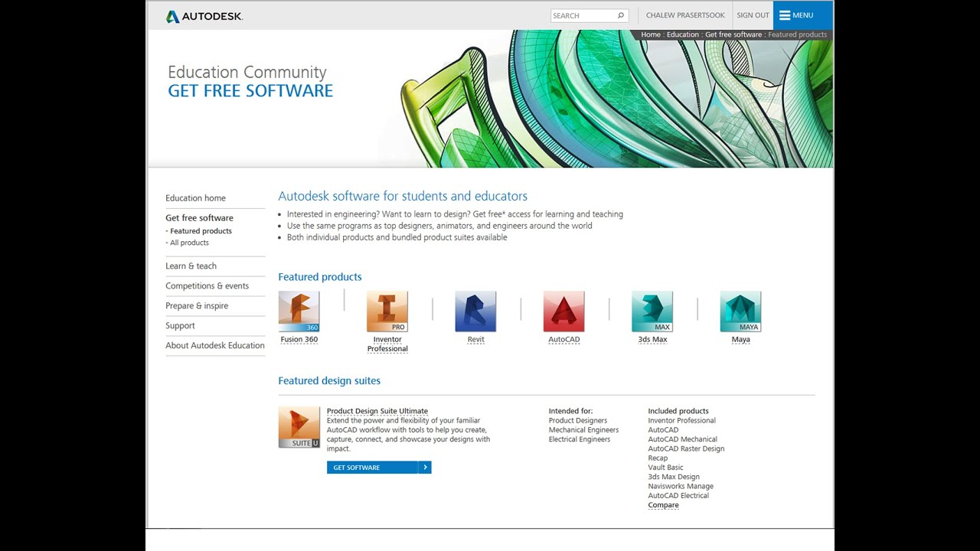Screen dimensions: 980x551
Task: Click 'Product Designers' under Intended for
Action: pyautogui.click(x=578, y=421)
